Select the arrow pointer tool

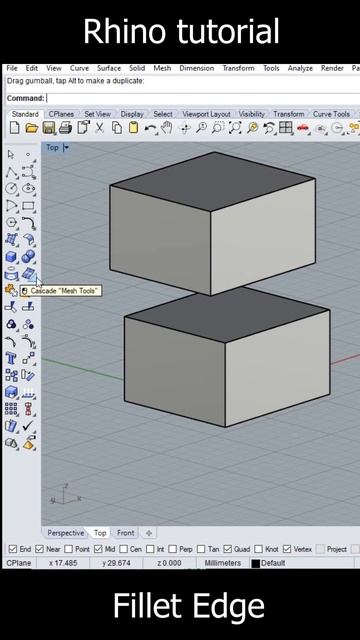[11, 154]
